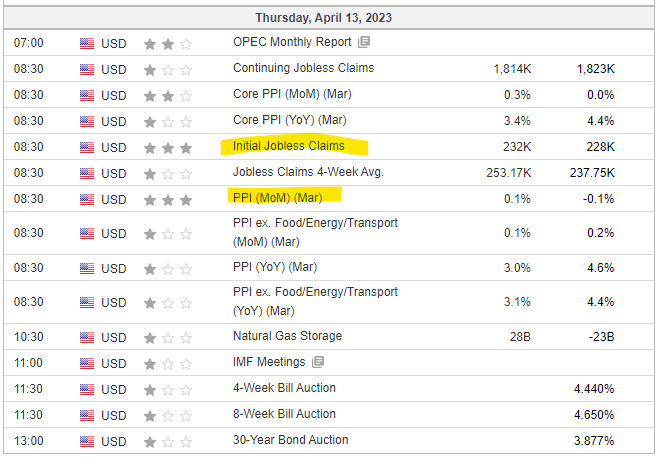Open Natural Gas Storage event
Screen dimensions: 662x465
point(288,336)
